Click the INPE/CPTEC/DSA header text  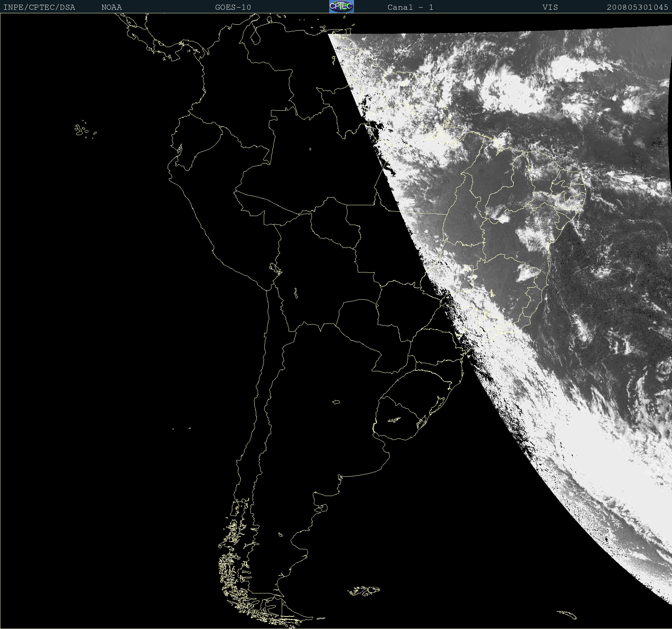click(39, 7)
